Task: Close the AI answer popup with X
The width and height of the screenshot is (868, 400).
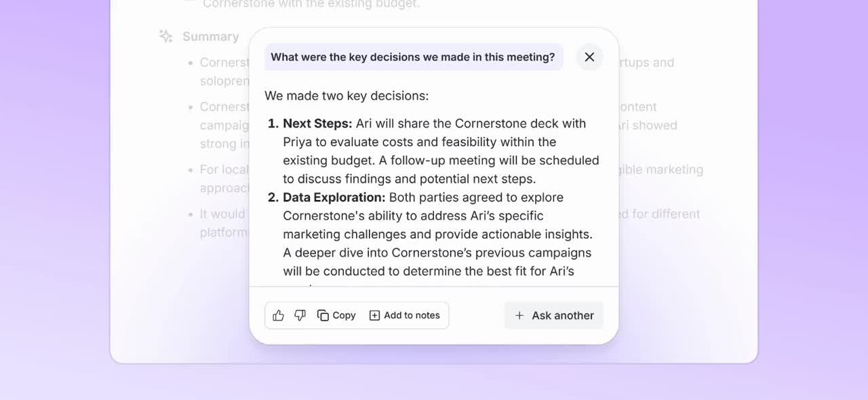Action: point(589,57)
